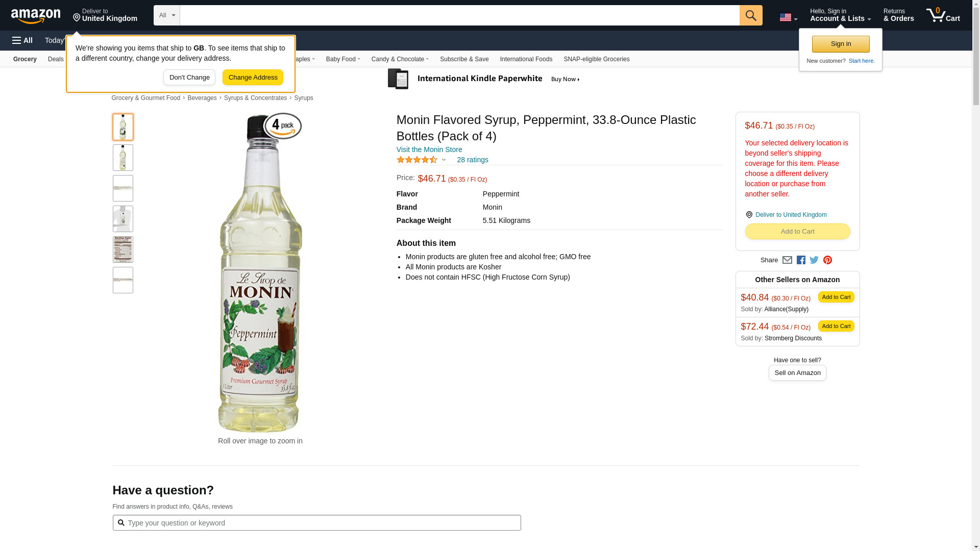Type in the question search field

(322, 523)
